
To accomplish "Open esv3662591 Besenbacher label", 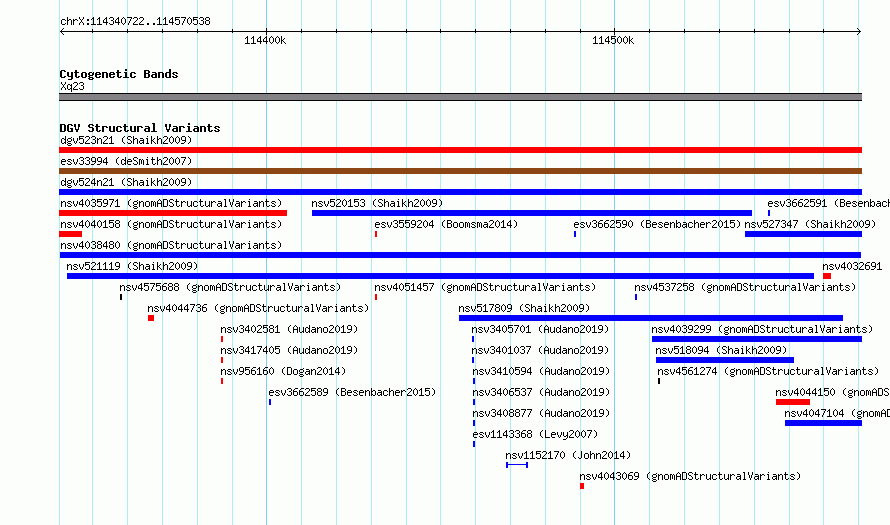I will point(828,203).
